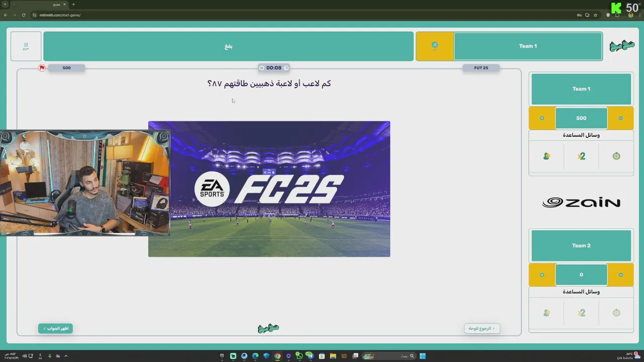Add points to Team 2 with plus

click(542, 275)
